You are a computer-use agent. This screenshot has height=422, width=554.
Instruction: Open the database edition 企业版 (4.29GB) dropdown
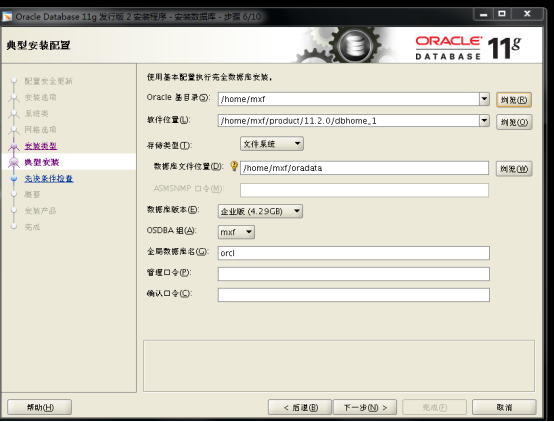tap(260, 211)
